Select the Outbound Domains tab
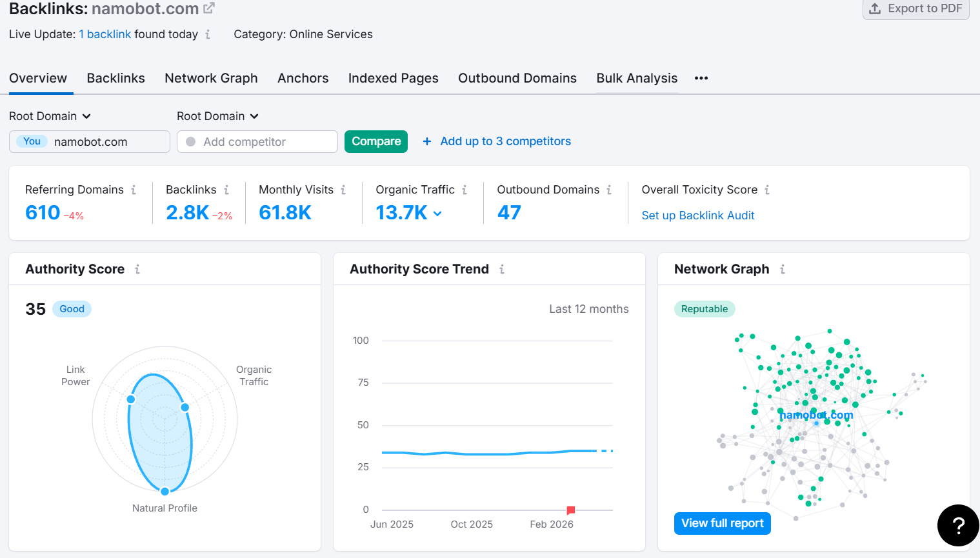980x558 pixels. point(517,78)
